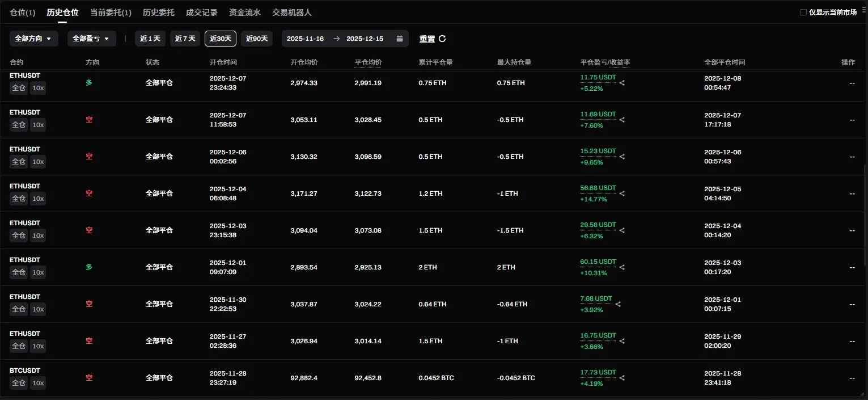868x400 pixels.
Task: Click open price 2,893.54
Action: 304,267
